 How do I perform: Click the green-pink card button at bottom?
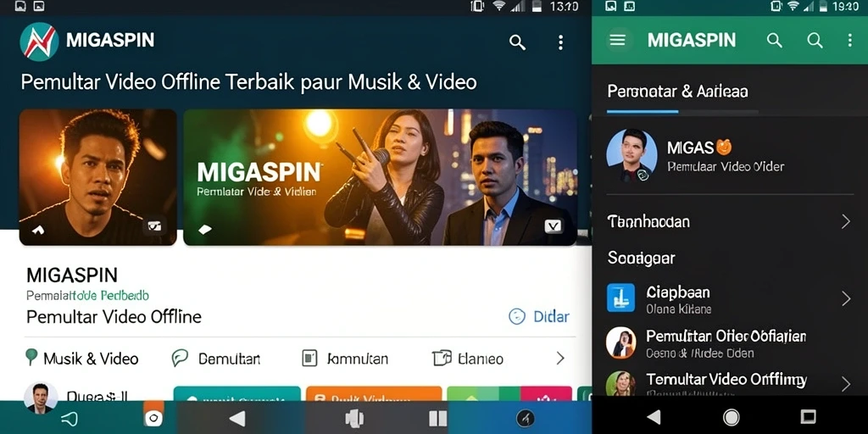(x=509, y=393)
